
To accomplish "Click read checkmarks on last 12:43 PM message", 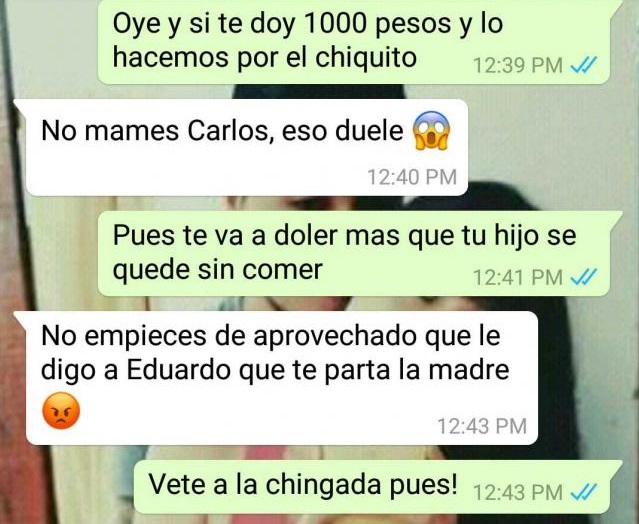I will (x=583, y=492).
